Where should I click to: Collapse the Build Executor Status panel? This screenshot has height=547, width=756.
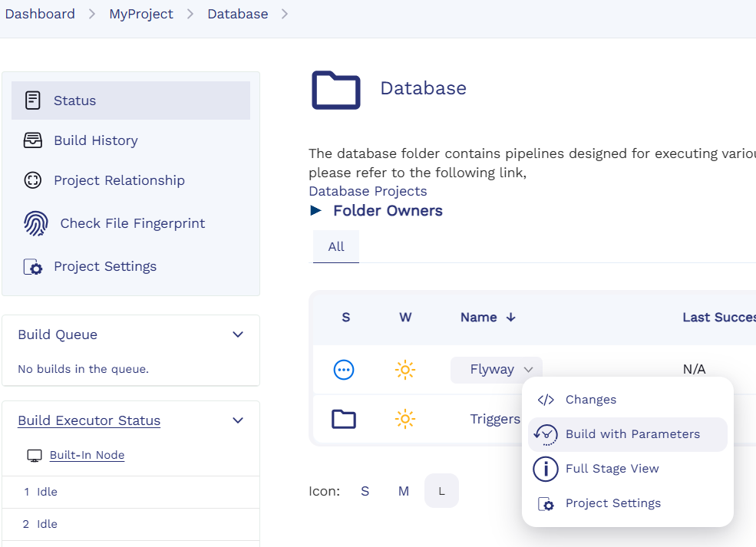[x=238, y=420]
